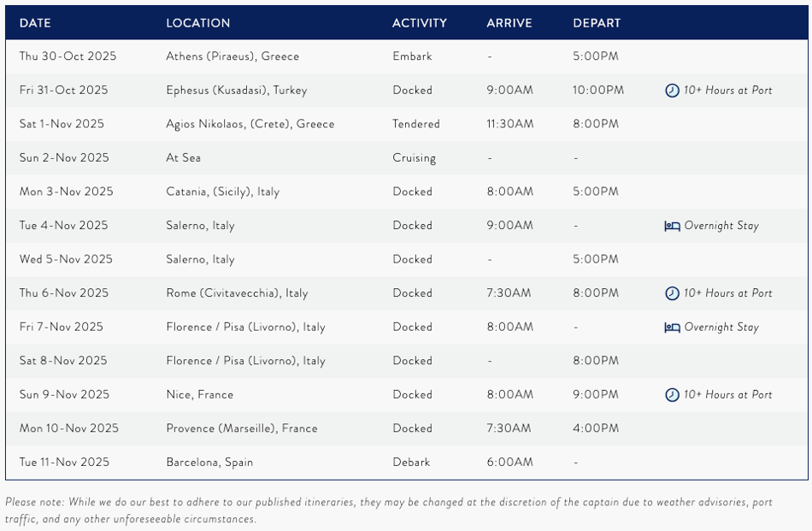Open Barcelona, Spain debark entry

[209, 463]
